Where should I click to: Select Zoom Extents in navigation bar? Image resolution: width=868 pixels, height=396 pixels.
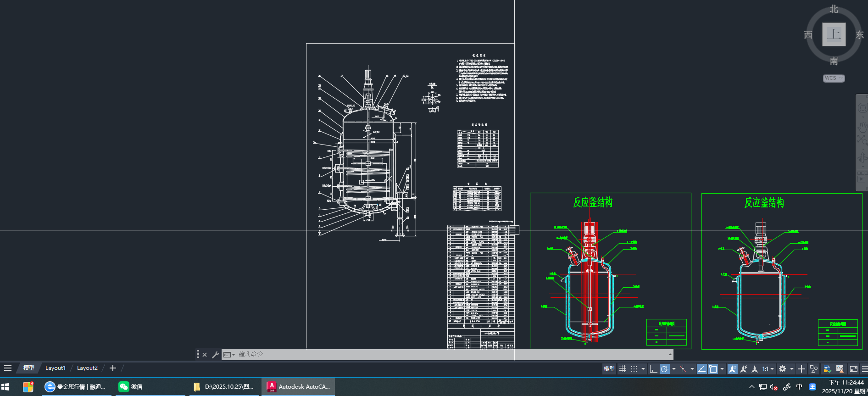click(862, 140)
